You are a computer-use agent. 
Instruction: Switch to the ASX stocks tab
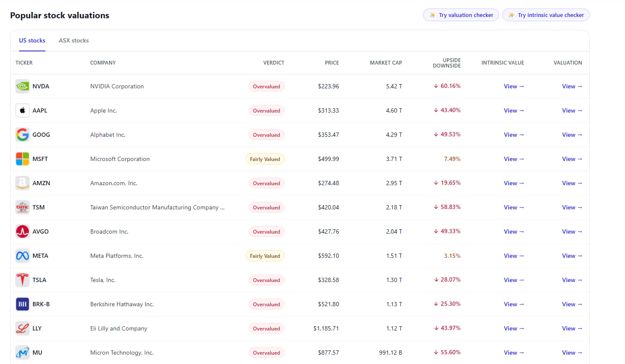pyautogui.click(x=74, y=40)
